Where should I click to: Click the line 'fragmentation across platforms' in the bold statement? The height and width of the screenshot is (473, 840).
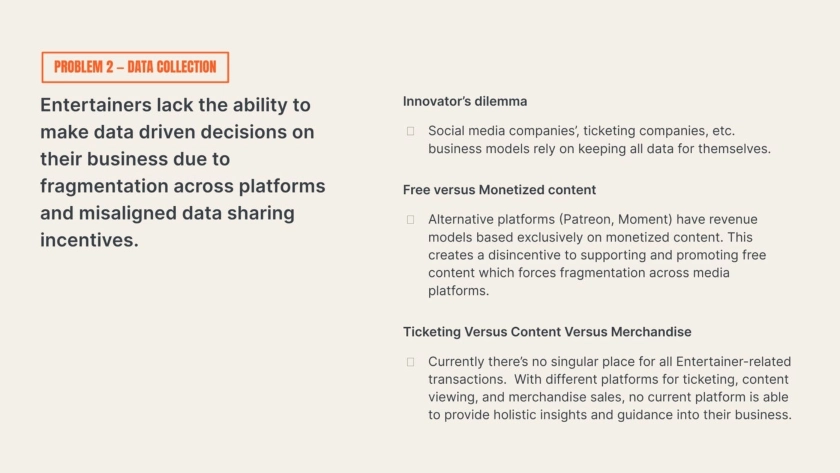182,186
